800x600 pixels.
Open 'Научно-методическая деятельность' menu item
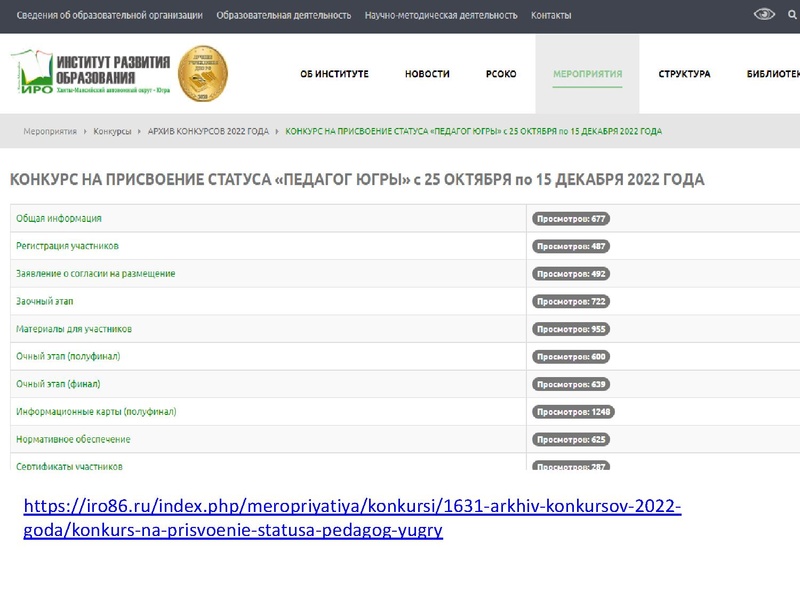(441, 15)
